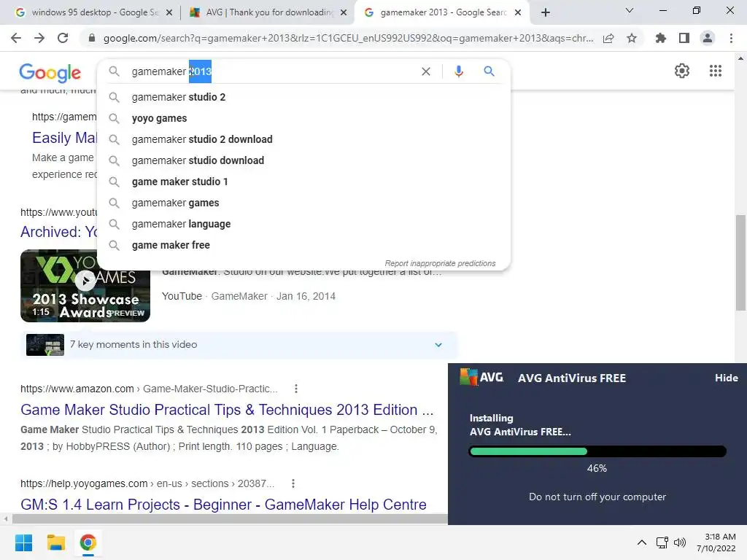Open the Archived YoYo video result title
Image resolution: width=747 pixels, height=560 pixels.
tap(58, 232)
